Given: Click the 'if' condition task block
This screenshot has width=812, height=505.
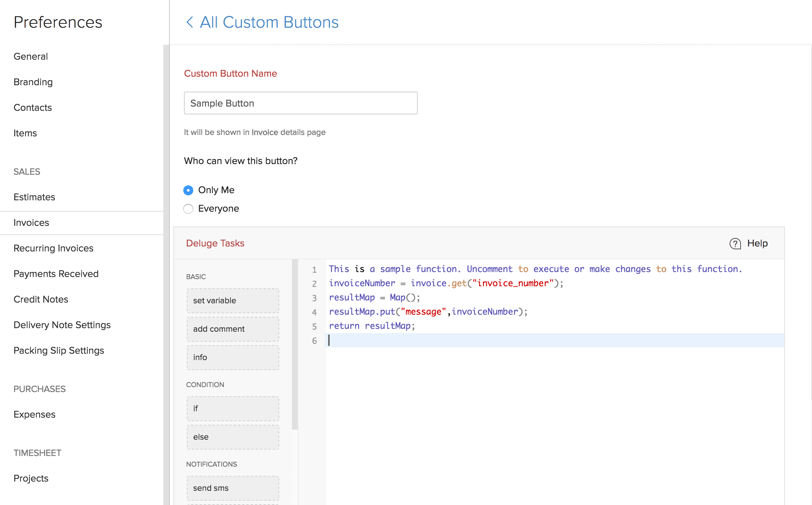Looking at the screenshot, I should (x=232, y=408).
